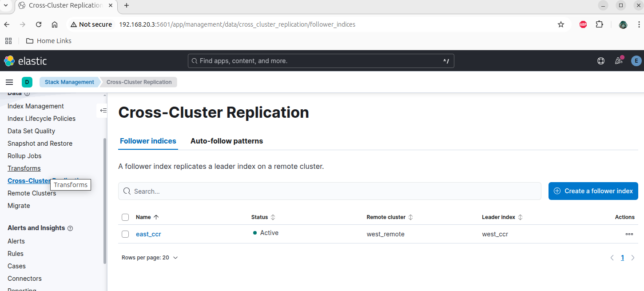This screenshot has width=644, height=291.
Task: Open the east_ccr row actions menu
Action: tap(629, 234)
